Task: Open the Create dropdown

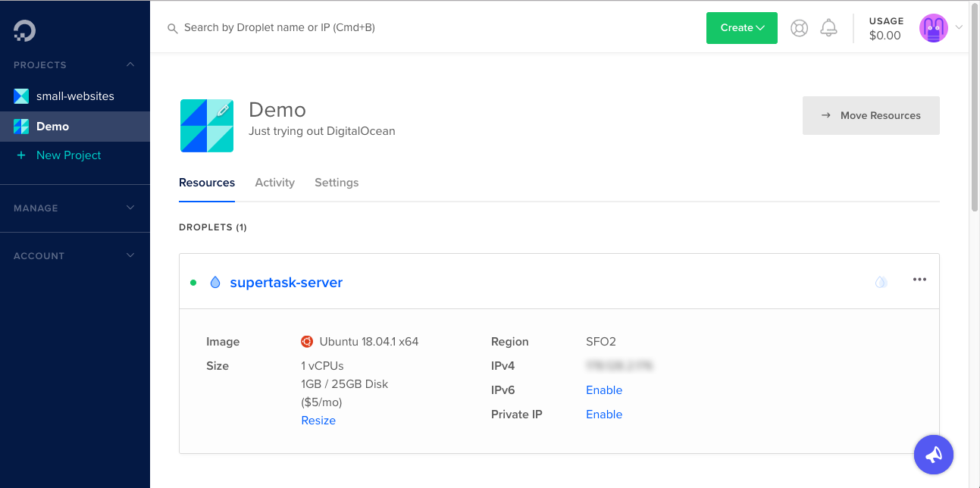Action: pyautogui.click(x=742, y=28)
